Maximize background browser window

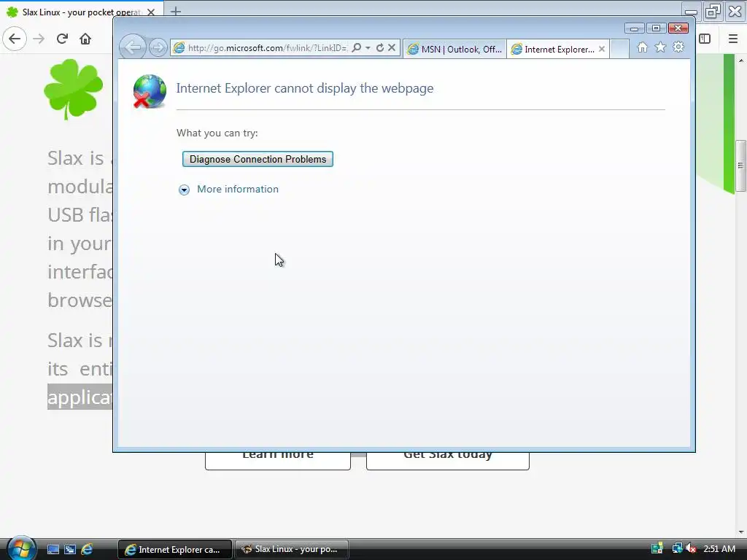pyautogui.click(x=713, y=12)
